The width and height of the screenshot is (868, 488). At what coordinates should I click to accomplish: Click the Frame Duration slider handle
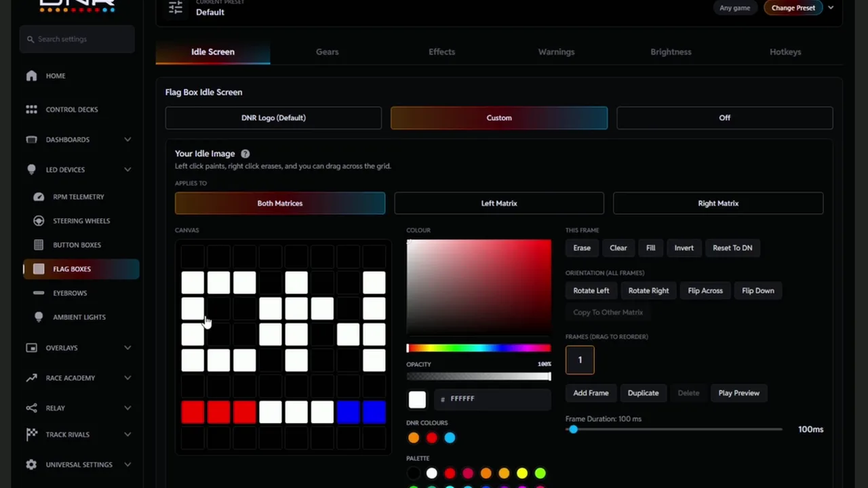coord(573,430)
